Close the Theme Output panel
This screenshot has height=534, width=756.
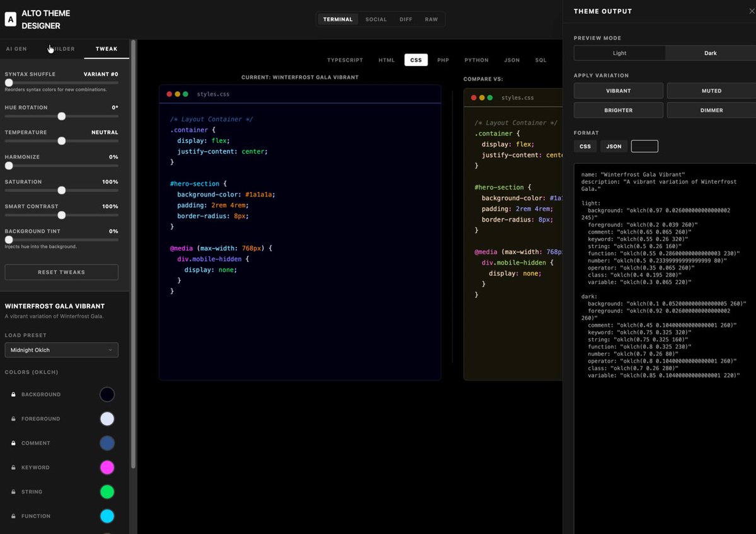pos(751,11)
